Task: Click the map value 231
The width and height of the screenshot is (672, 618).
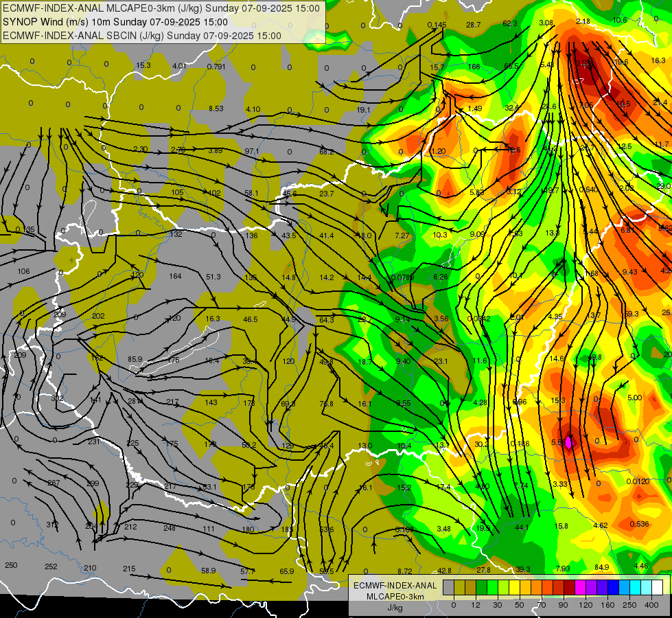Action: (94, 442)
